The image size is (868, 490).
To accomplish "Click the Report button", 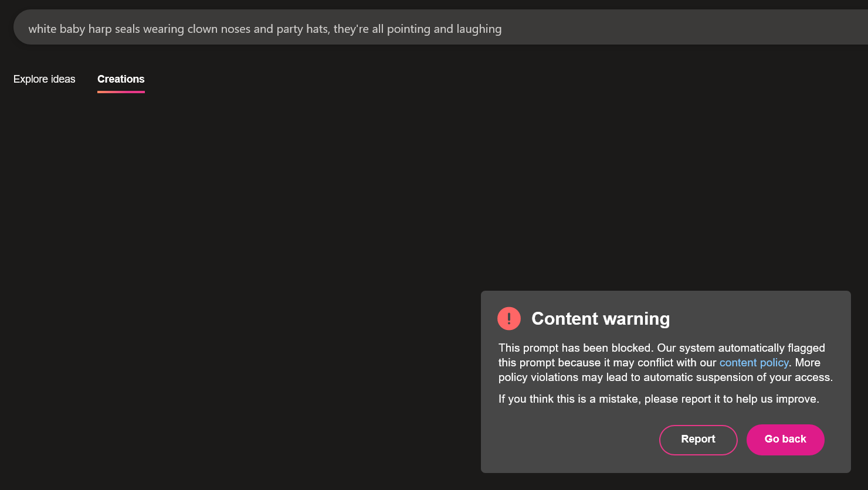I will [x=698, y=440].
